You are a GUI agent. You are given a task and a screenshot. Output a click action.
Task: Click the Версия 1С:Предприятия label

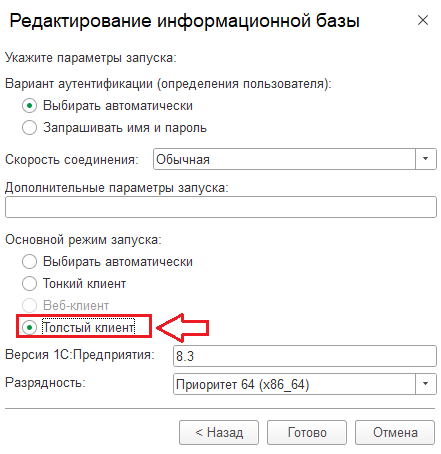(80, 354)
